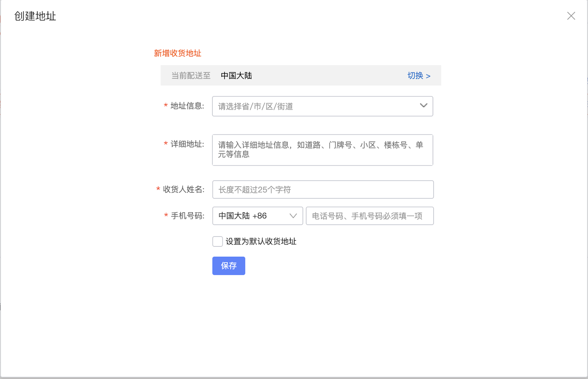
Task: Click the 手机号码 field label
Action: tap(187, 216)
